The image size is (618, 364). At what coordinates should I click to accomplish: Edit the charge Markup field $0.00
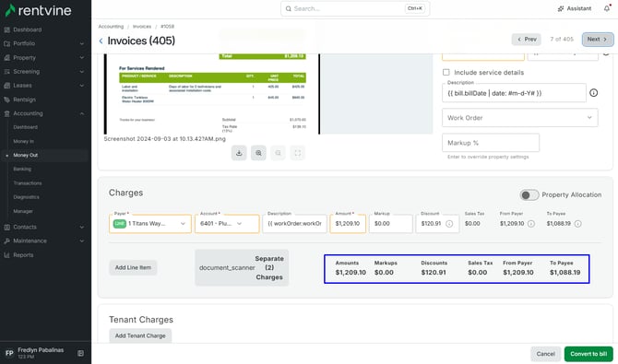(x=391, y=224)
